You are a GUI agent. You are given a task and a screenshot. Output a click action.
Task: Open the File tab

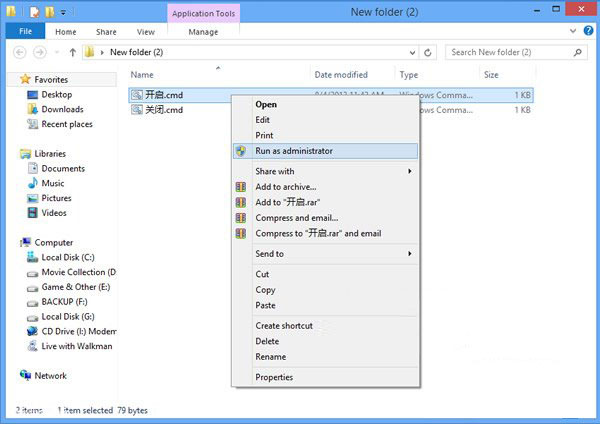point(25,31)
